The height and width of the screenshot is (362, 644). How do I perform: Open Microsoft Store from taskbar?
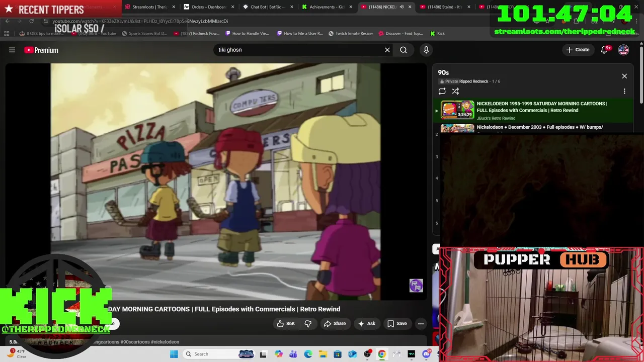point(338,354)
